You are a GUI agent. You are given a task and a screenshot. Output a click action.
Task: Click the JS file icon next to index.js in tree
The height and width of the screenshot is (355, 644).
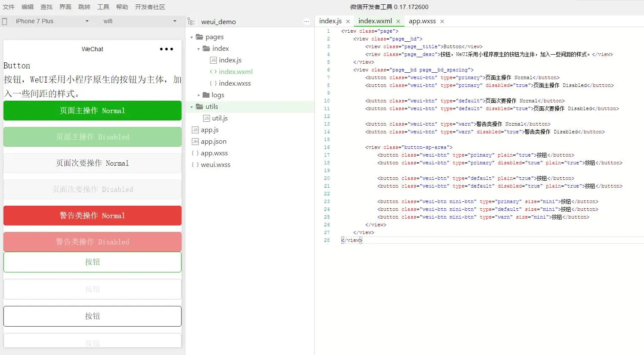(213, 60)
